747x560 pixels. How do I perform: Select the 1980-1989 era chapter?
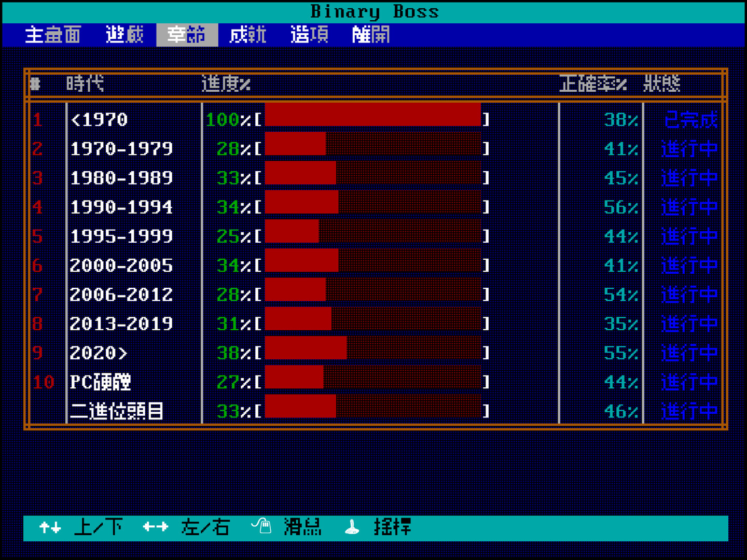pos(121,178)
